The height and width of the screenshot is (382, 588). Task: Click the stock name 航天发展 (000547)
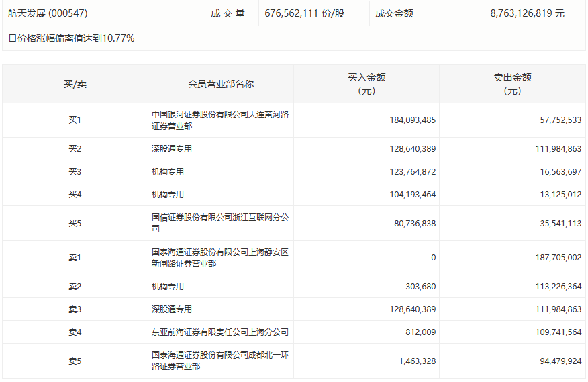tap(48, 13)
